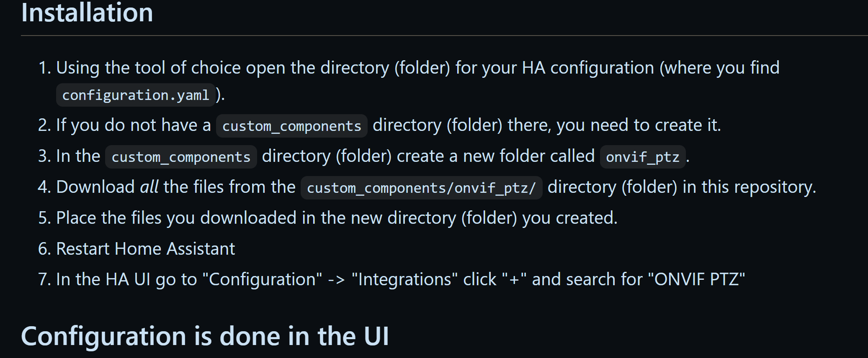The height and width of the screenshot is (358, 868).
Task: Click the quoted "Configuration" text in step 7
Action: (x=262, y=279)
